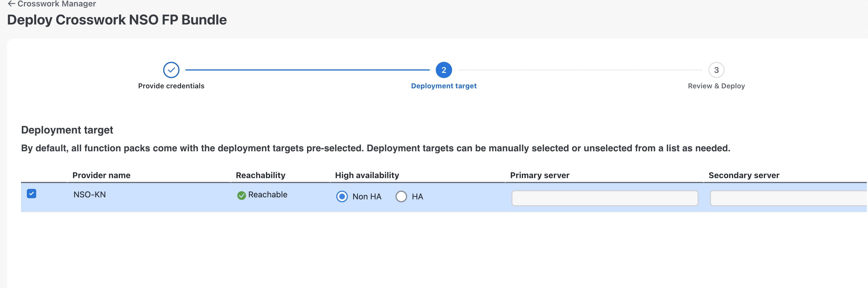Click the Deploy Crosswork NSO FP Bundle title
The height and width of the screenshot is (288, 868).
pyautogui.click(x=117, y=20)
